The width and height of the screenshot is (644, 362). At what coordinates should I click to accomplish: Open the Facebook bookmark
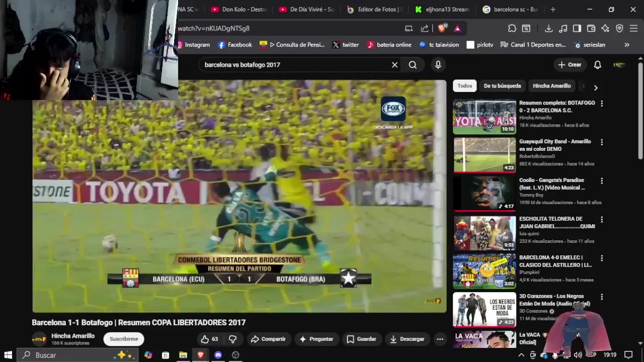235,45
